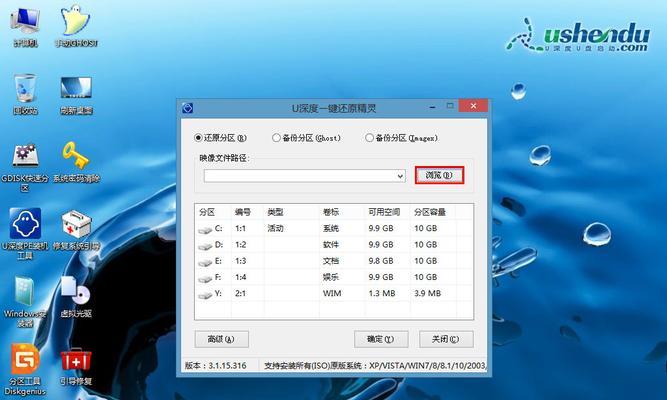Select the 还原分区 radio button
Image resolution: width=667 pixels, height=400 pixels.
pyautogui.click(x=198, y=138)
